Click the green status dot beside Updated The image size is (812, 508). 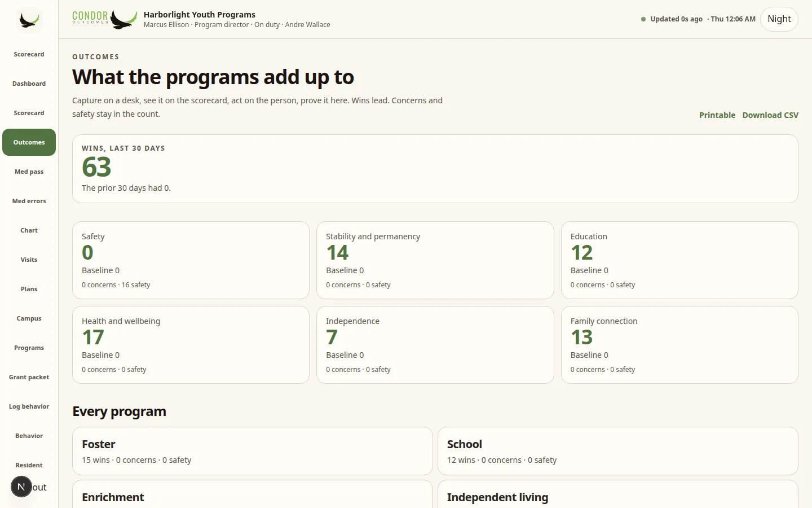(x=643, y=19)
